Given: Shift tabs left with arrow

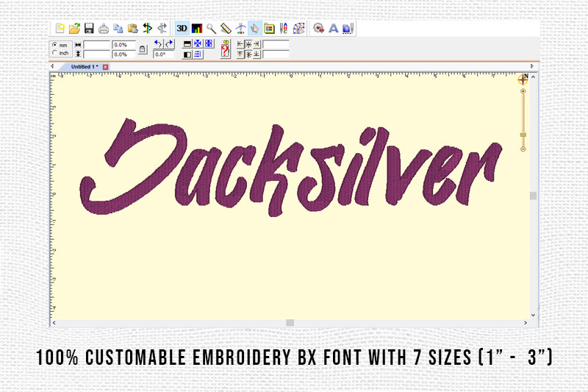Looking at the screenshot, I should (52, 66).
